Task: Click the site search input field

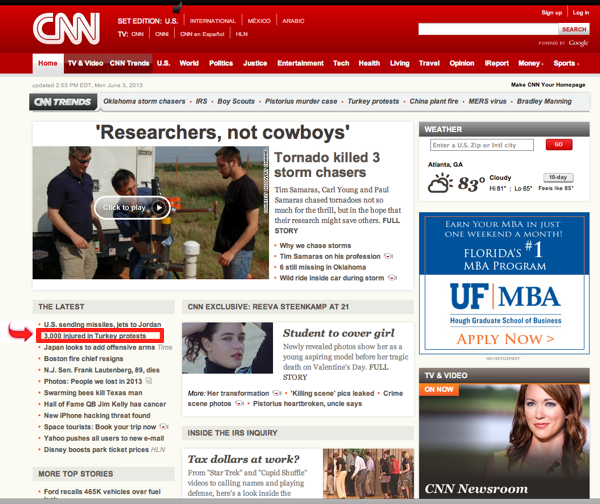Action: click(488, 29)
